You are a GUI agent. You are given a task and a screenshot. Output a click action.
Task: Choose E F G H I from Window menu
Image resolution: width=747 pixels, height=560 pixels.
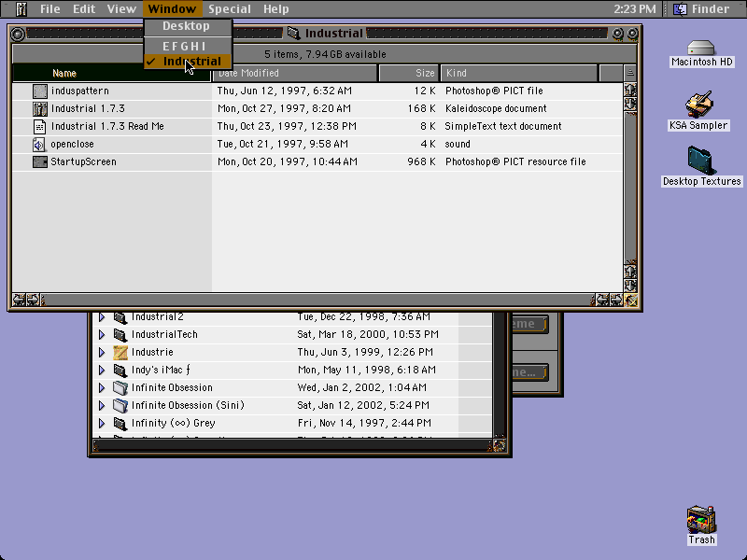(x=188, y=46)
